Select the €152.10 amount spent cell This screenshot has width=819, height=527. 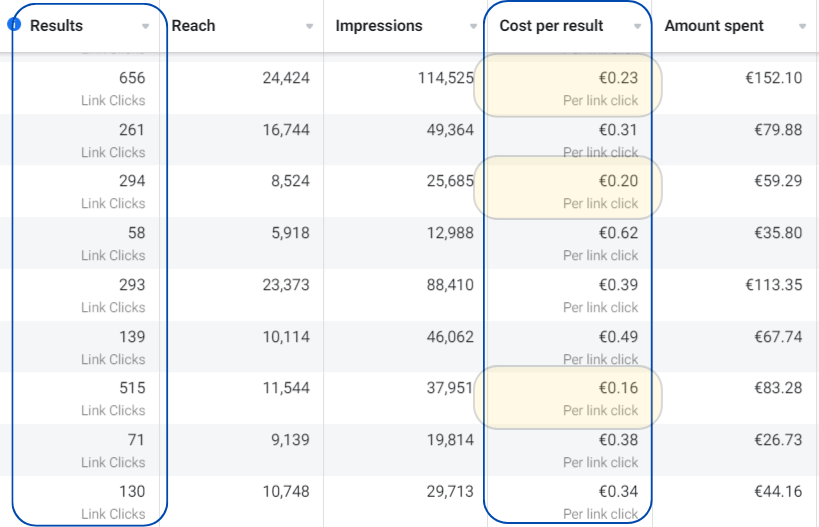[x=773, y=78]
